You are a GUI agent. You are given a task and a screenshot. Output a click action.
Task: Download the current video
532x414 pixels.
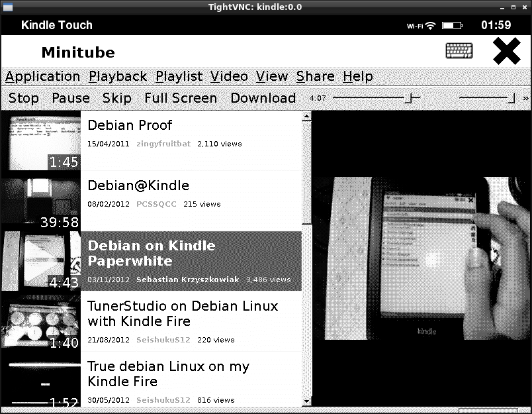(x=263, y=98)
